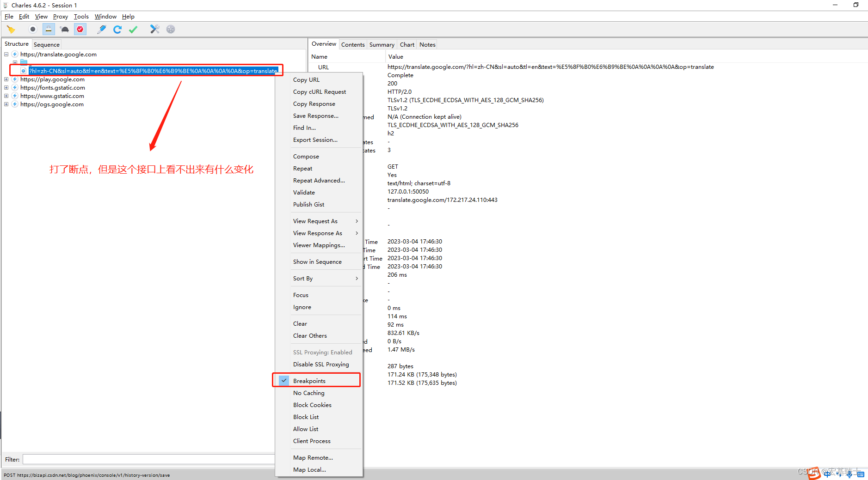868x480 pixels.
Task: Toggle the red Breakpoints toolbar icon
Action: click(x=80, y=30)
